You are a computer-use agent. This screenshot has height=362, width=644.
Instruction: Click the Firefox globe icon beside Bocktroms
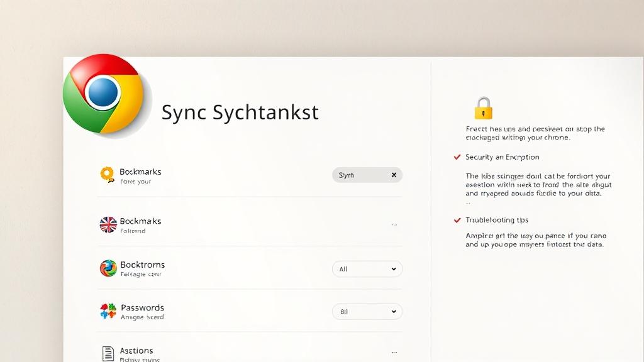tap(108, 268)
